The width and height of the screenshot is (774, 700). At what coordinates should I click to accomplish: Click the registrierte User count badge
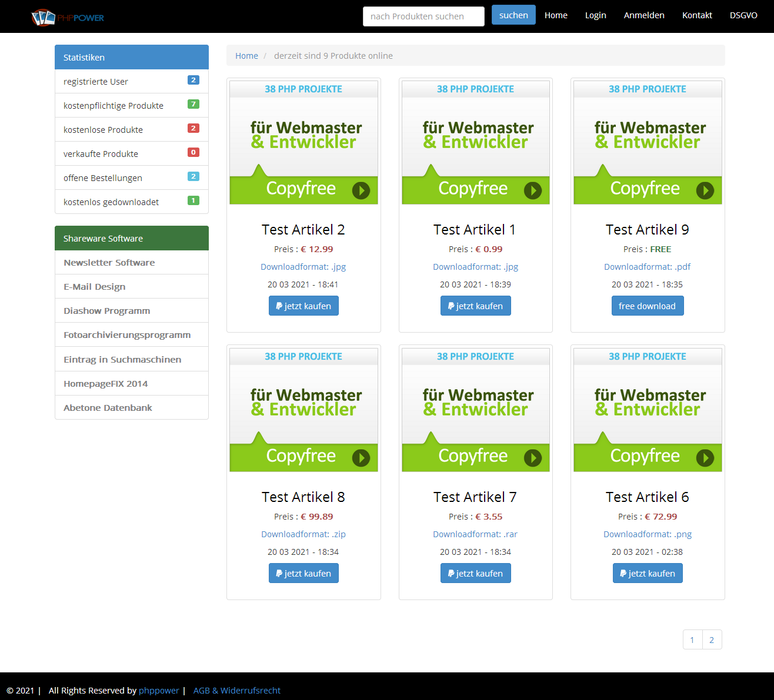(193, 81)
